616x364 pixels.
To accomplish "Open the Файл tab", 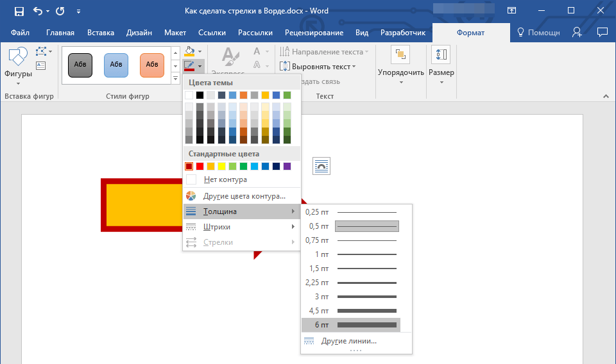I will 20,33.
